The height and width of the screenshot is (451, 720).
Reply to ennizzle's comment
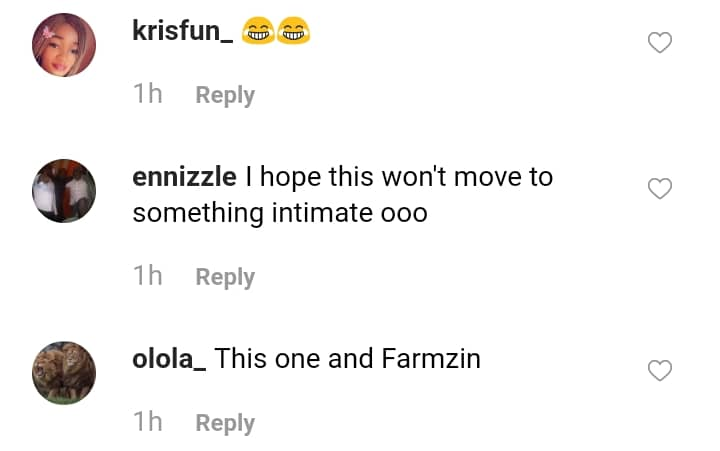(x=225, y=277)
